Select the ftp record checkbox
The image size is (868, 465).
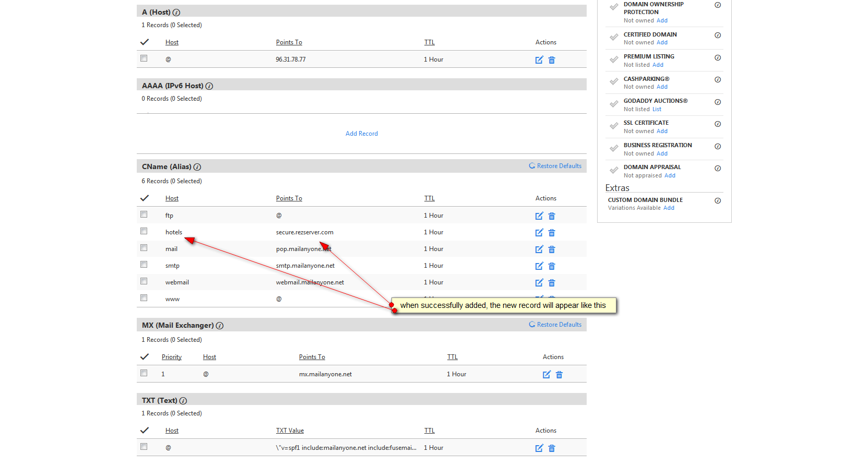144,214
